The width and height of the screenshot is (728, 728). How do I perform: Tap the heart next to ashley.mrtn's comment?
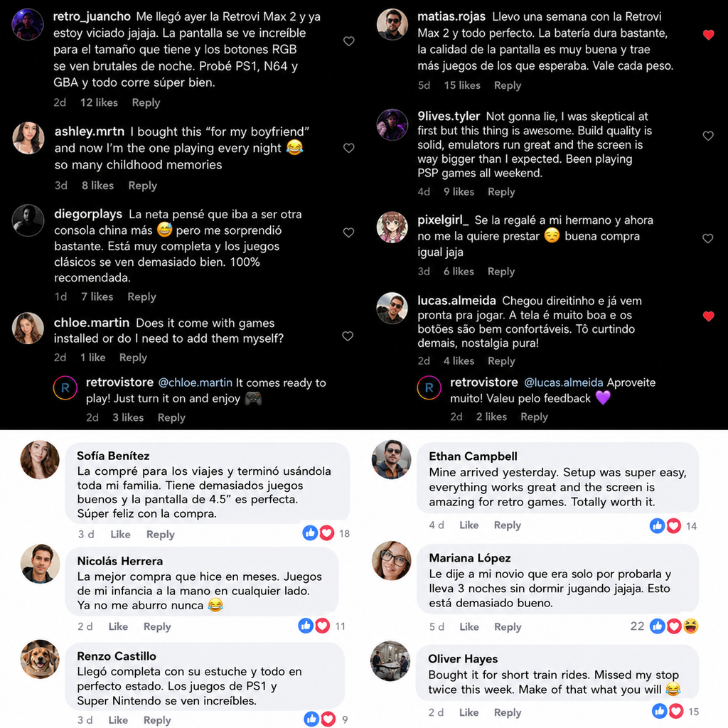(x=348, y=148)
